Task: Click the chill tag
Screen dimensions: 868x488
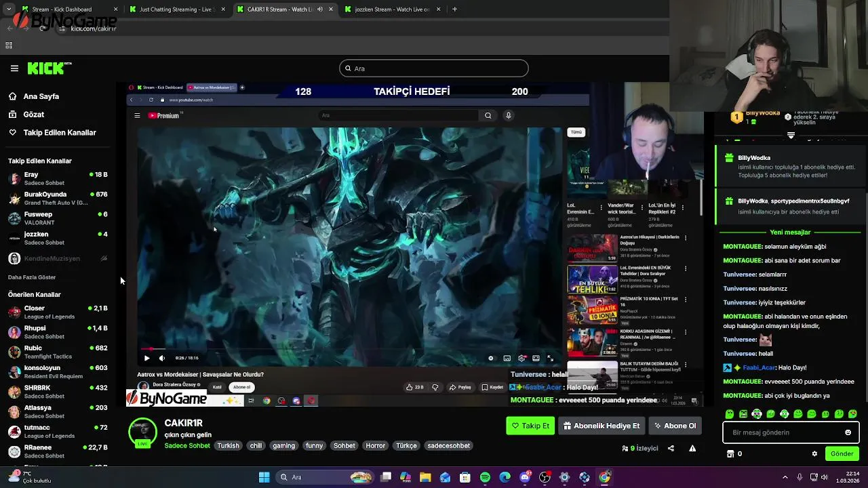Action: (256, 446)
